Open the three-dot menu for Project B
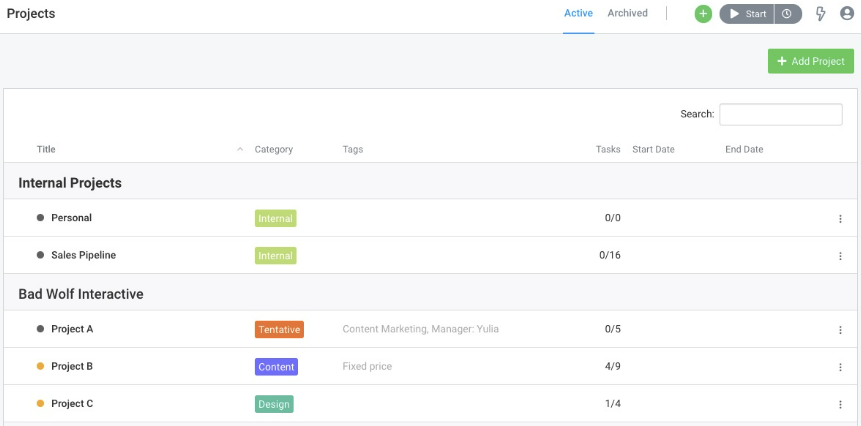The width and height of the screenshot is (861, 426). coord(840,367)
